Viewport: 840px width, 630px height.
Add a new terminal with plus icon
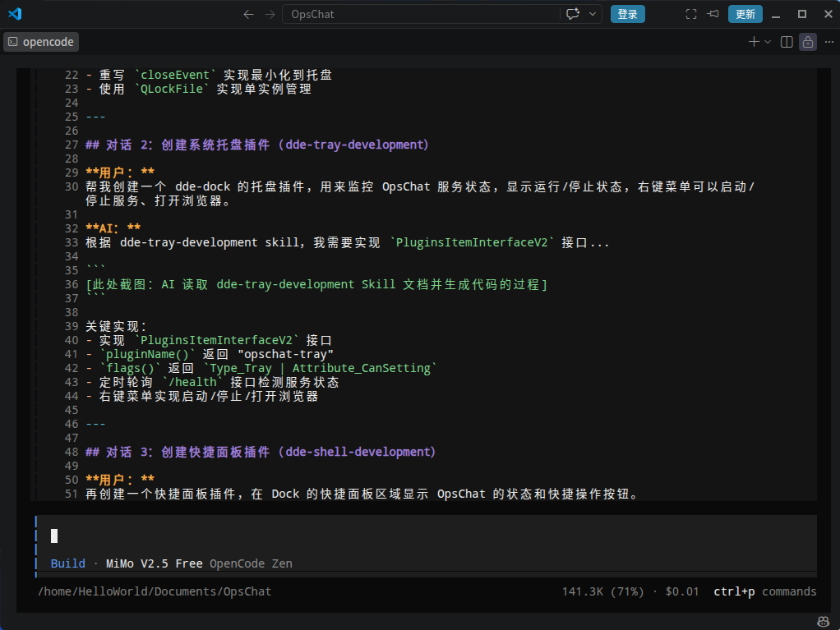pos(754,42)
